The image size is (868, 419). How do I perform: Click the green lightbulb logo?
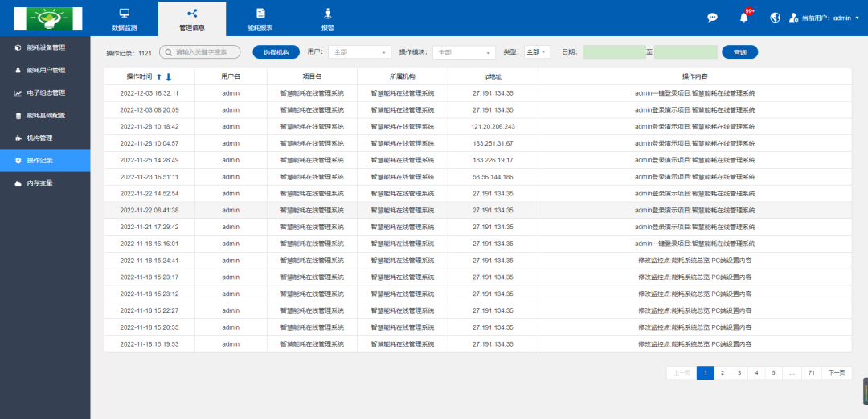(48, 18)
